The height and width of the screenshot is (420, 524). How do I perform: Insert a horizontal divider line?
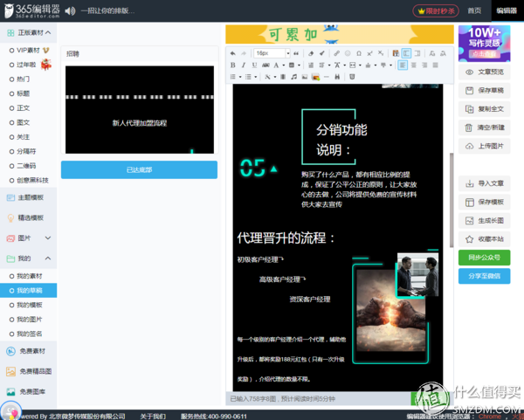(x=327, y=77)
